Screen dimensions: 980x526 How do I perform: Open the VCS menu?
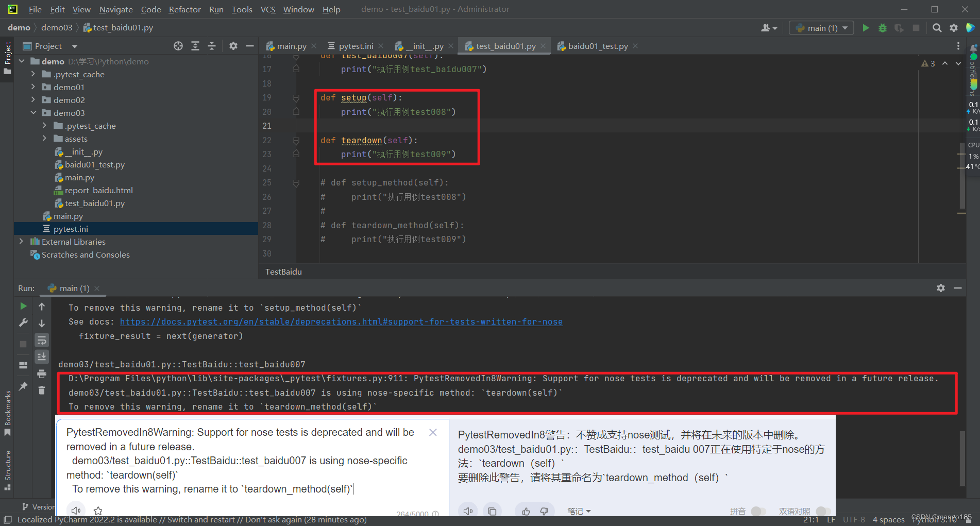pos(268,9)
